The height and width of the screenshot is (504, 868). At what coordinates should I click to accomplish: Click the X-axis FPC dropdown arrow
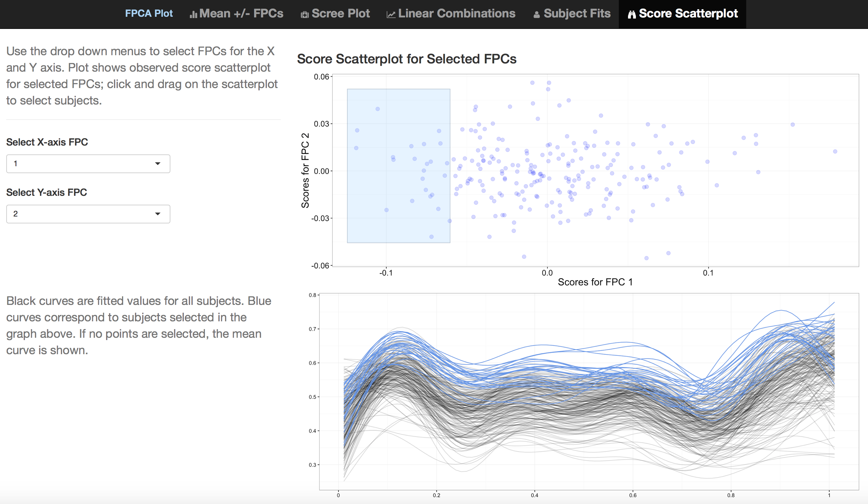(157, 164)
